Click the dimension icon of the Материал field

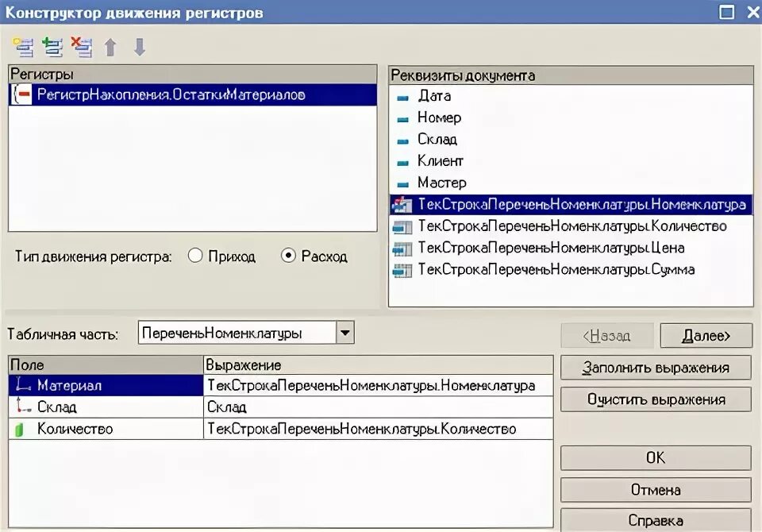pos(22,384)
